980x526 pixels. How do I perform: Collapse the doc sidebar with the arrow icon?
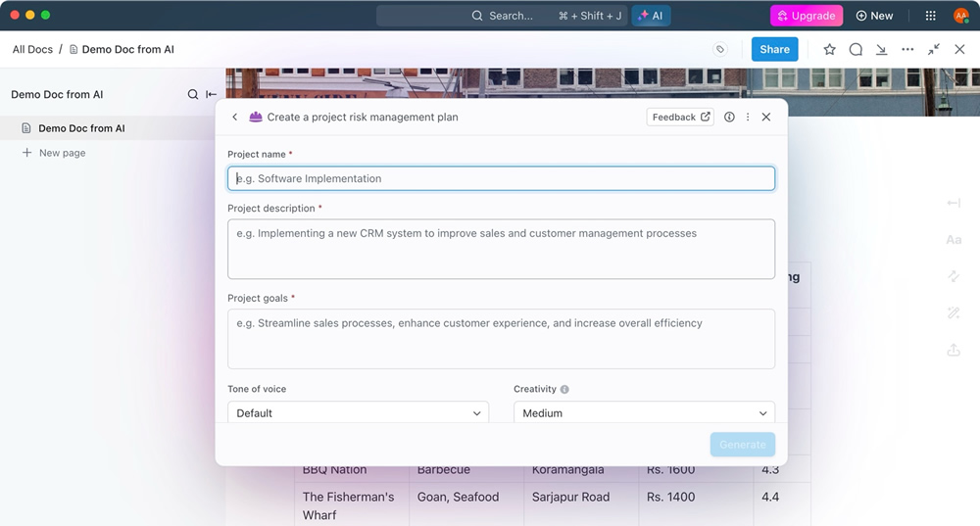[x=212, y=94]
